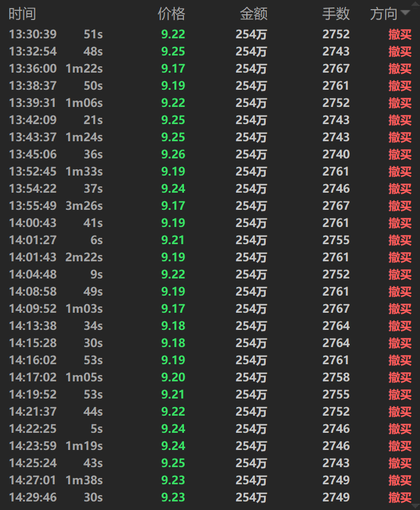Select the 2758 volume cell
The height and width of the screenshot is (510, 420).
pyautogui.click(x=336, y=377)
